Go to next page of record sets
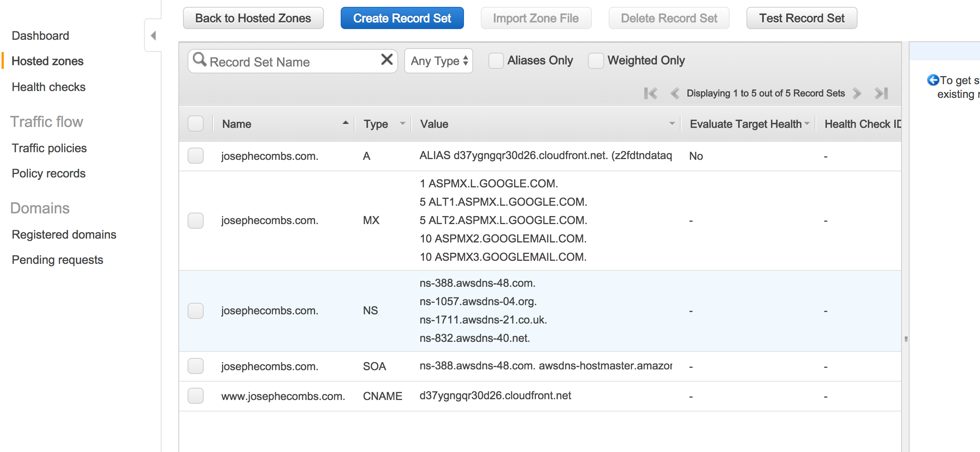Viewport: 980px width, 452px height. (857, 93)
